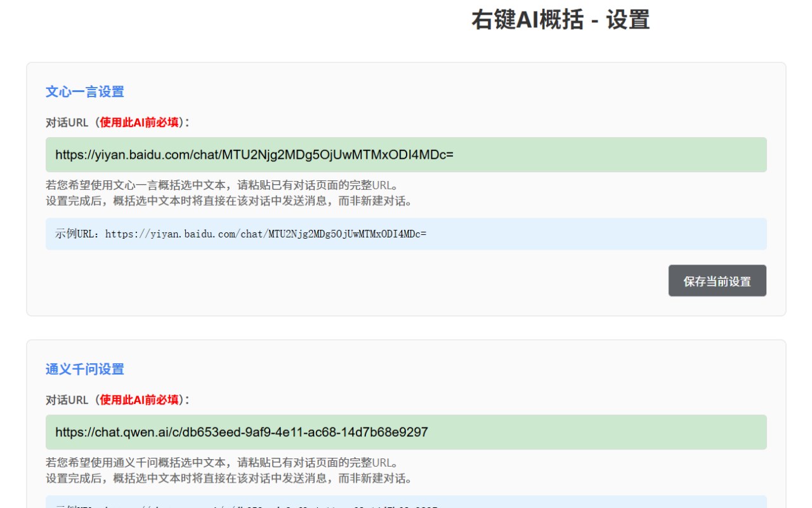Click the 对话URL label under 通义千问设置
This screenshot has width=812, height=508.
(x=118, y=400)
